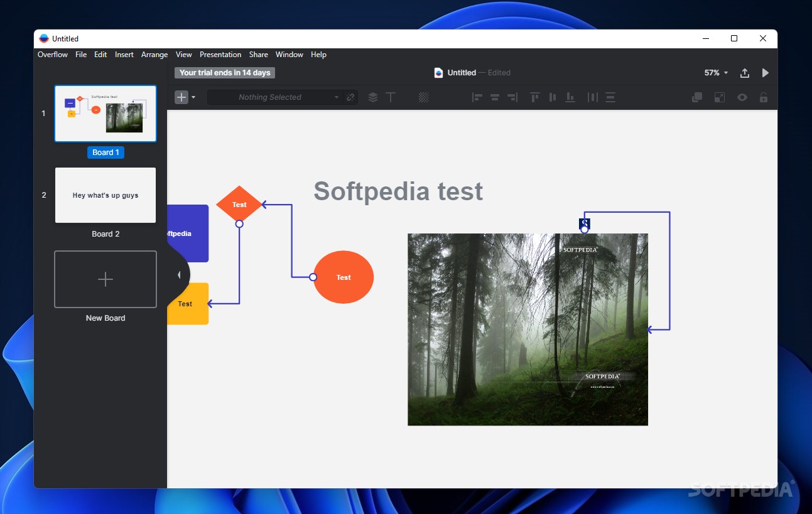Screen dimensions: 812x514
Task: Click the small S icon above forest image
Action: [585, 223]
